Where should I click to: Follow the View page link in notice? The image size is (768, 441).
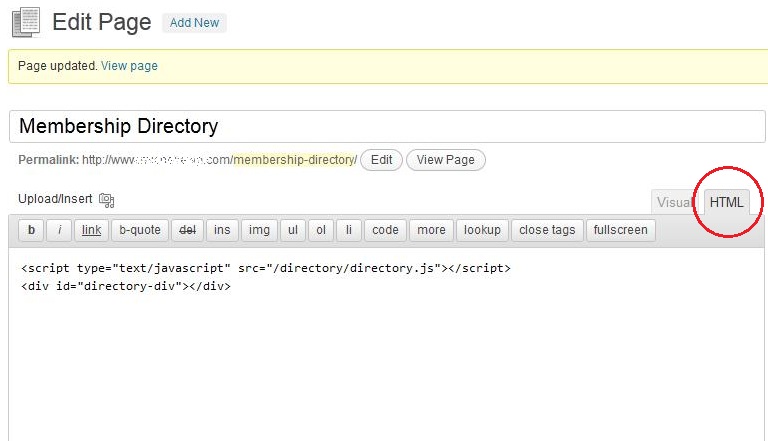click(x=129, y=66)
